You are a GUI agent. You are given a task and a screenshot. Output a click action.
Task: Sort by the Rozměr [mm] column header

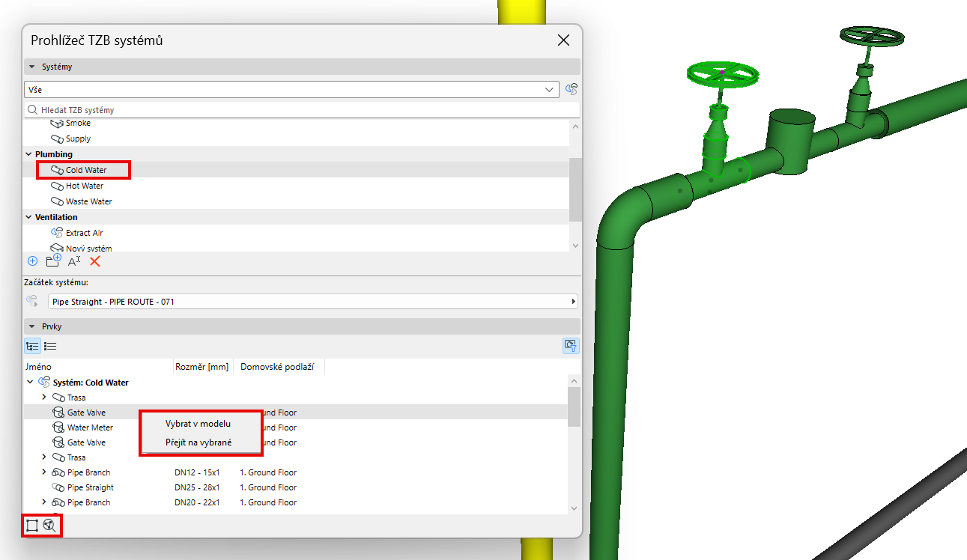pos(202,367)
